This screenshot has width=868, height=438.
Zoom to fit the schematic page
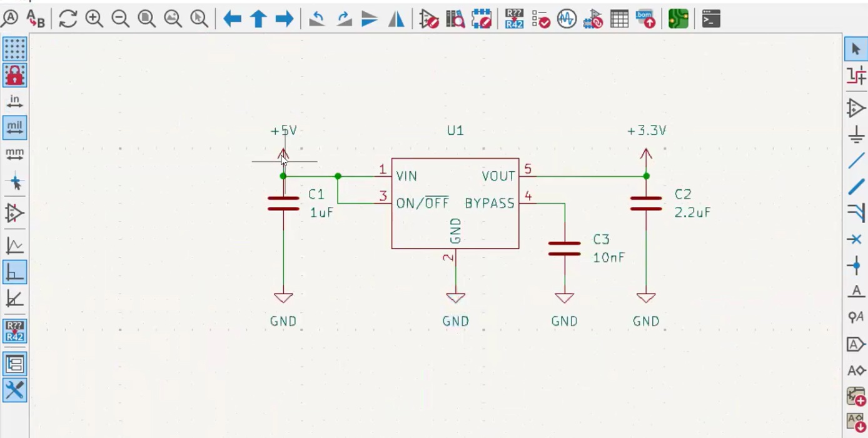146,19
